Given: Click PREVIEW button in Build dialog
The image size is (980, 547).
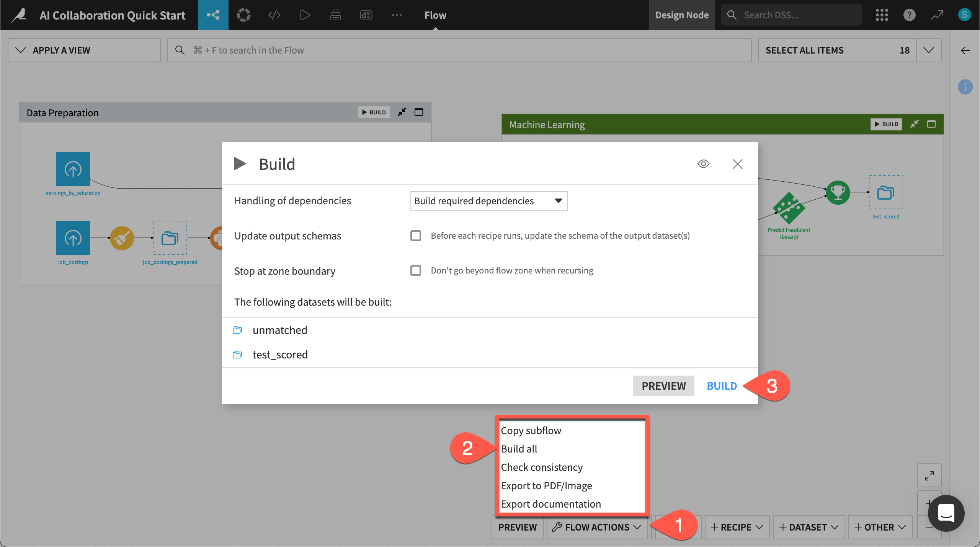Looking at the screenshot, I should coord(663,386).
